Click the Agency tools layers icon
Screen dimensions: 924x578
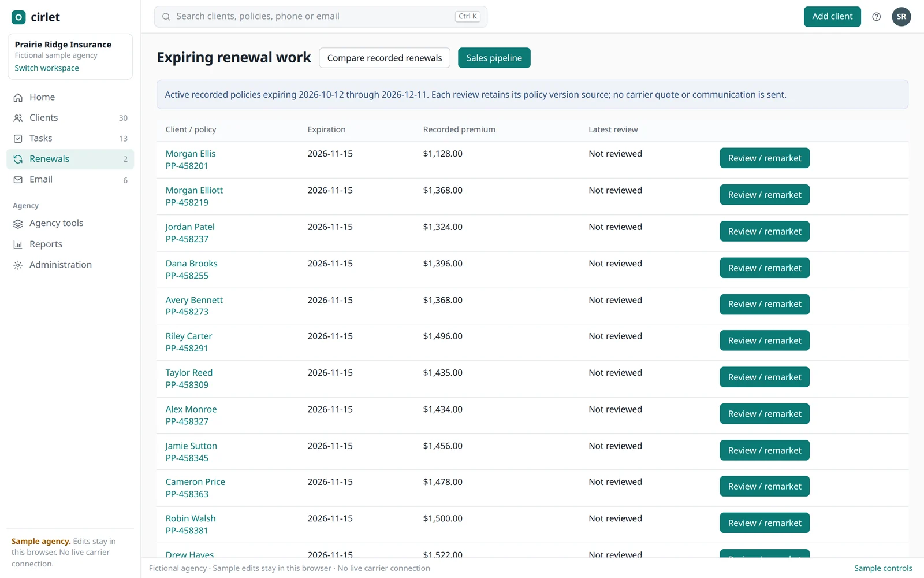18,224
